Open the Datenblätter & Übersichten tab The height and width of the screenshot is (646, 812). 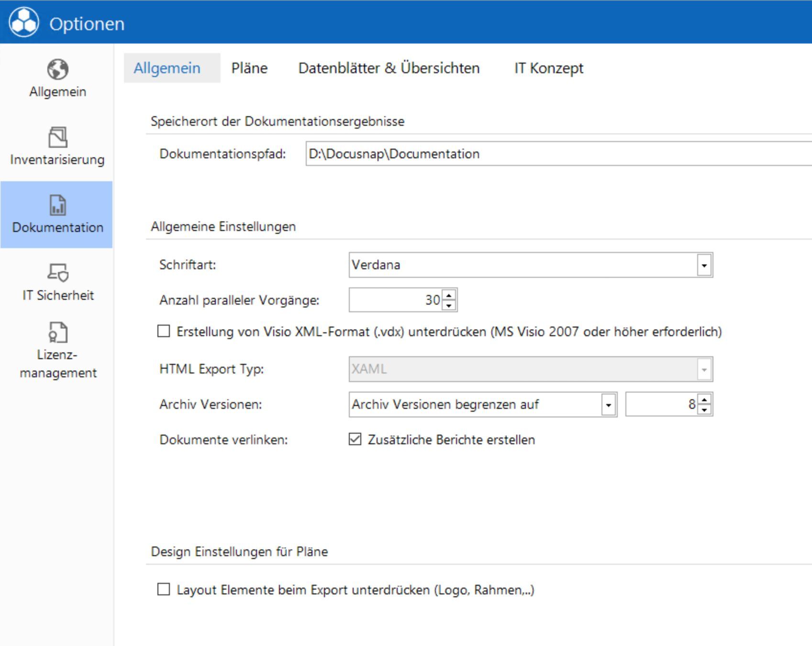(x=389, y=68)
